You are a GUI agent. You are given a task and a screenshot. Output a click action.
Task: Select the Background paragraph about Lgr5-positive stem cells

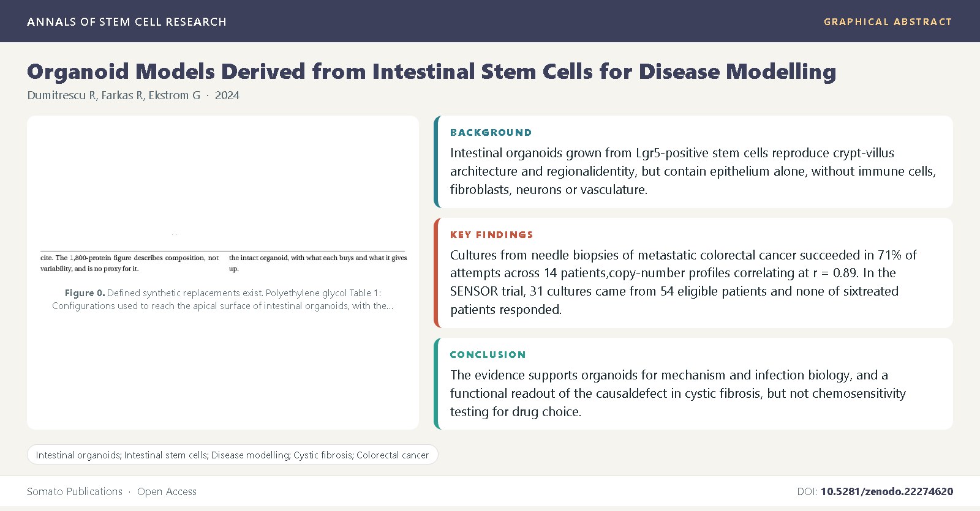click(x=693, y=171)
